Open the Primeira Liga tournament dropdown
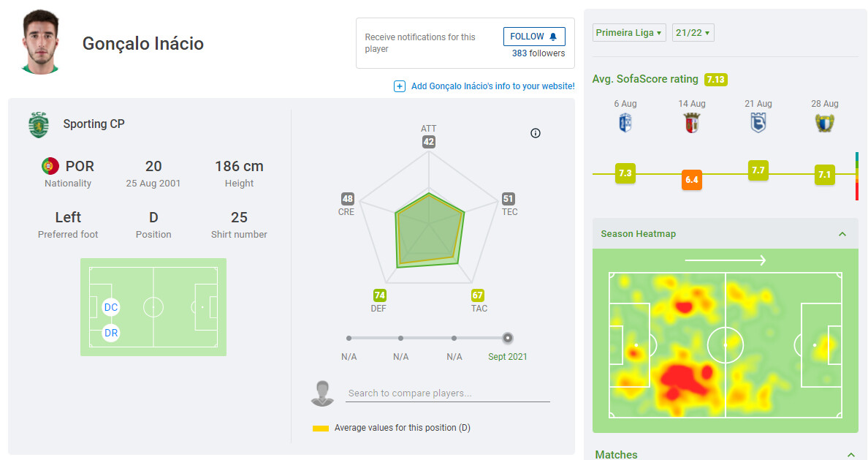Viewport: 868px width, 460px height. (x=629, y=33)
